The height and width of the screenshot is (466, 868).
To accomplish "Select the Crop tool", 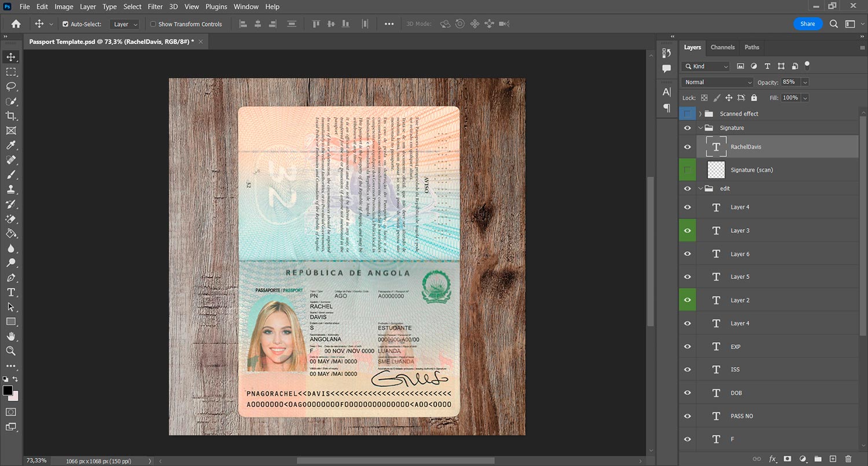I will [x=10, y=115].
